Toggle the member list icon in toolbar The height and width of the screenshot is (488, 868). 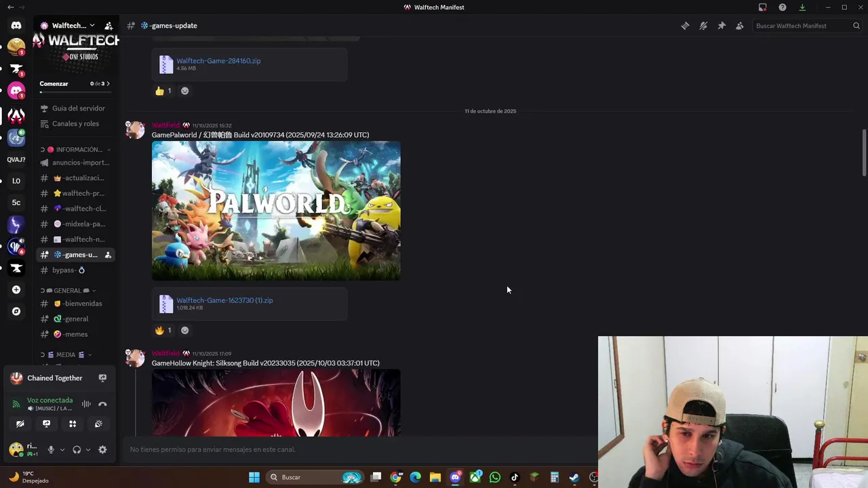pyautogui.click(x=740, y=26)
